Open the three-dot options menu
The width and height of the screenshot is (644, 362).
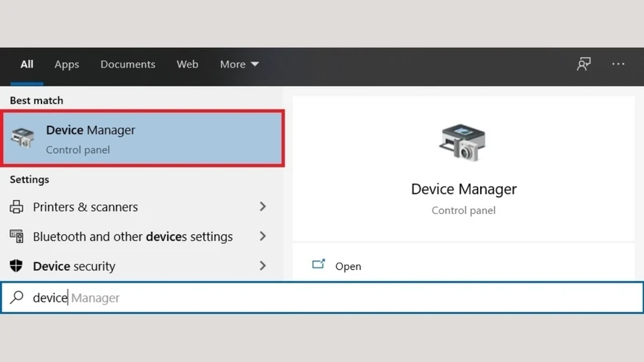[x=618, y=64]
